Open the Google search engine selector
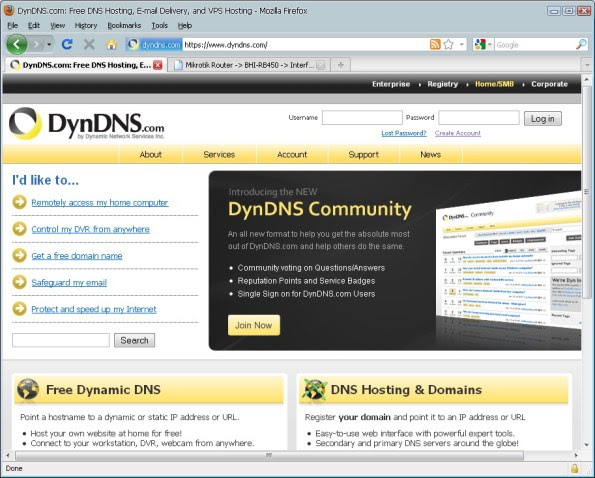Viewport: 595px width, 478px height. [x=483, y=45]
